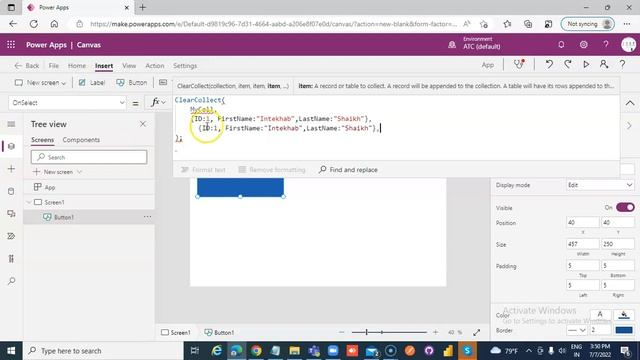
Task: Toggle the hamburger menu in left rail
Action: (11, 124)
